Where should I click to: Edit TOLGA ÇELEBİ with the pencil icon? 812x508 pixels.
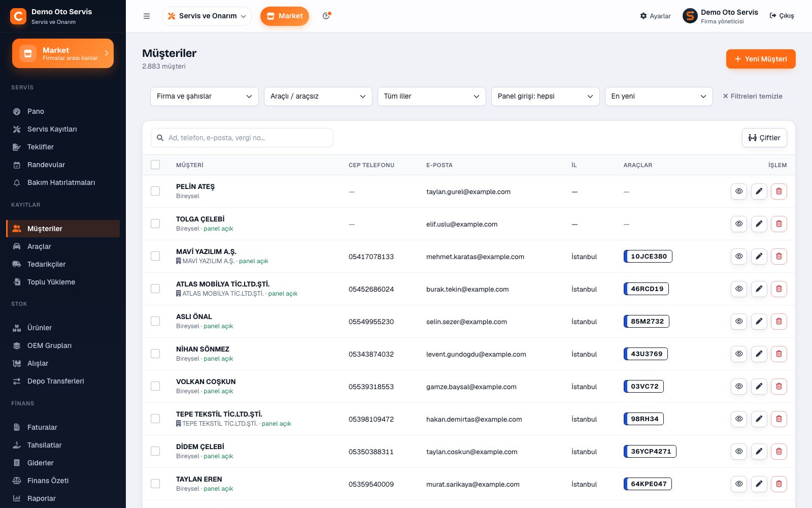pos(759,224)
